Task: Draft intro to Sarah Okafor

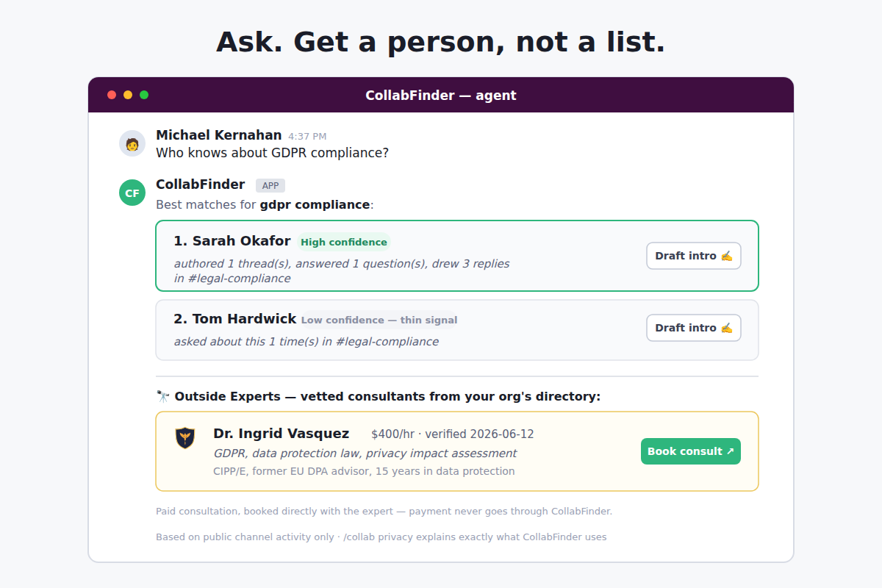Action: 694,256
